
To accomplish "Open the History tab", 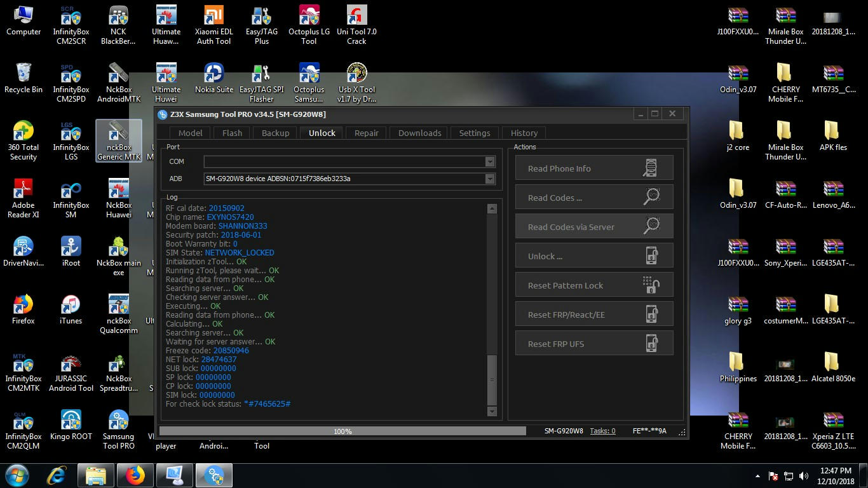I will click(524, 133).
